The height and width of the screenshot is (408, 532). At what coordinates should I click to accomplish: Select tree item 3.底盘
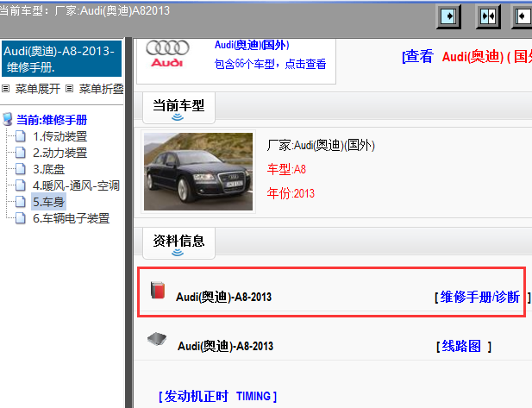49,169
